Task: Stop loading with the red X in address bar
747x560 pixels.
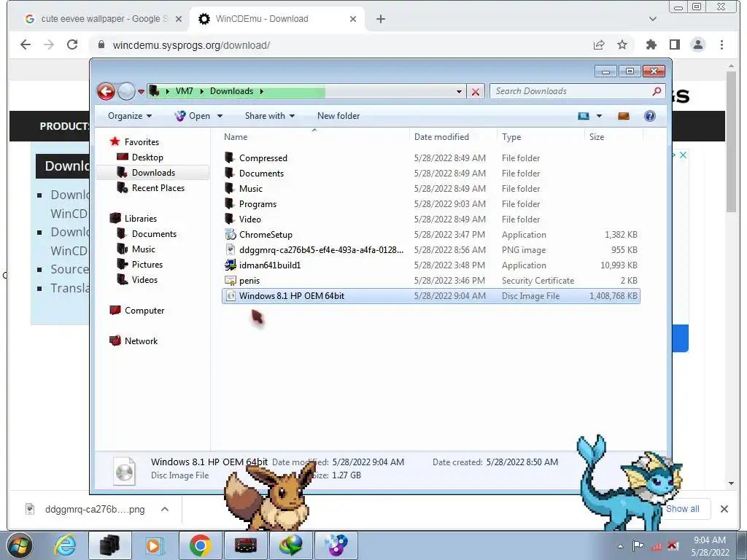Action: click(x=476, y=91)
